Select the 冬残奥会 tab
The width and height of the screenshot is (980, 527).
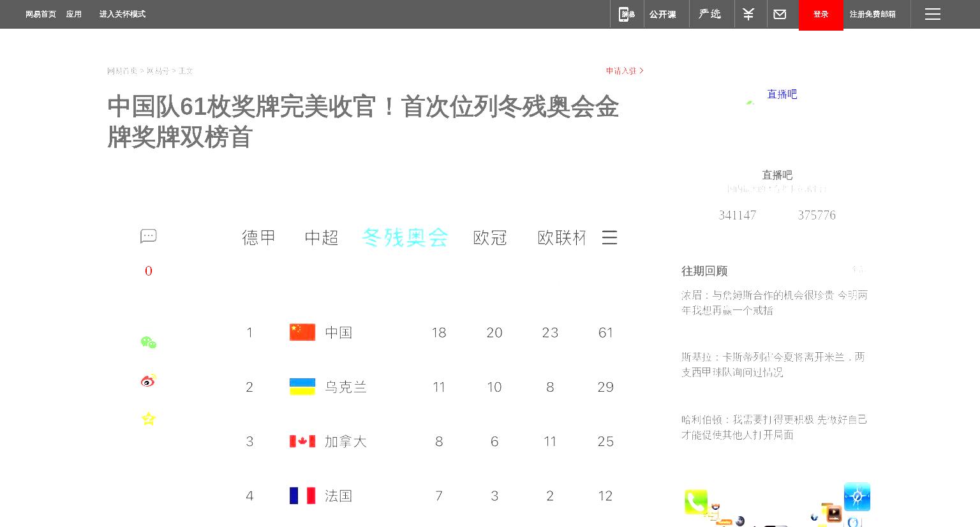point(405,238)
